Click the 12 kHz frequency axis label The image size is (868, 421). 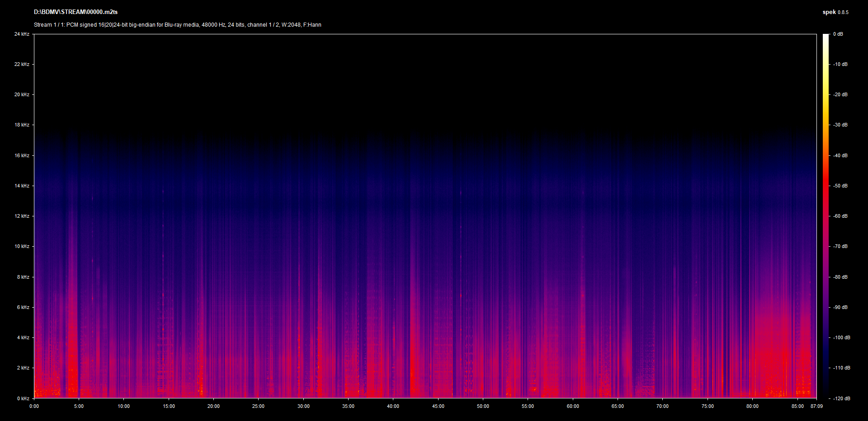point(22,216)
